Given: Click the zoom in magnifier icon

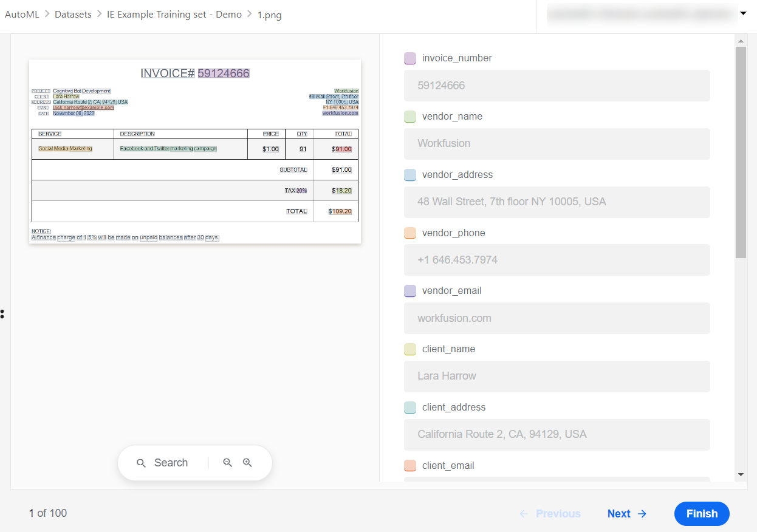Looking at the screenshot, I should (x=247, y=463).
